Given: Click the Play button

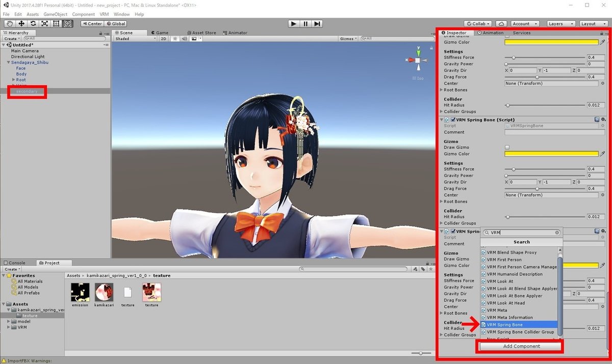Looking at the screenshot, I should 293,23.
